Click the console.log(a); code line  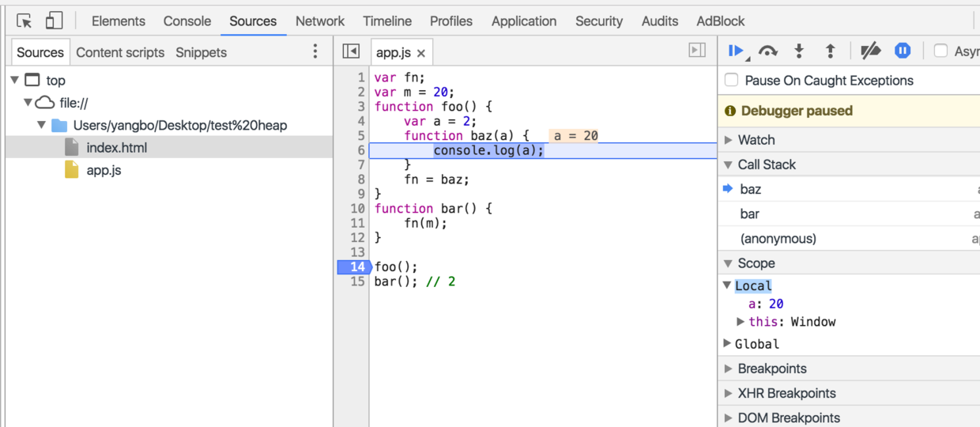pyautogui.click(x=488, y=150)
